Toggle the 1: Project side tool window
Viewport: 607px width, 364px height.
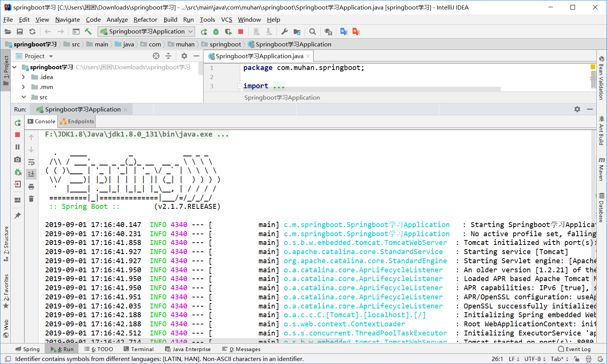pyautogui.click(x=6, y=70)
